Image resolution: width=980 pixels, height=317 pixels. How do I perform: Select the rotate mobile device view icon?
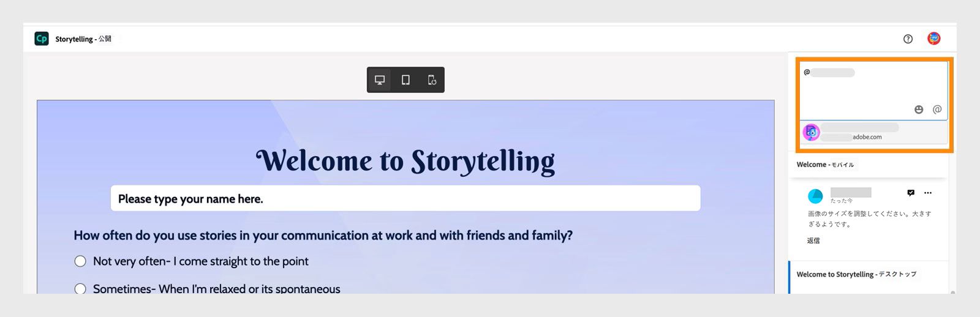pyautogui.click(x=432, y=80)
